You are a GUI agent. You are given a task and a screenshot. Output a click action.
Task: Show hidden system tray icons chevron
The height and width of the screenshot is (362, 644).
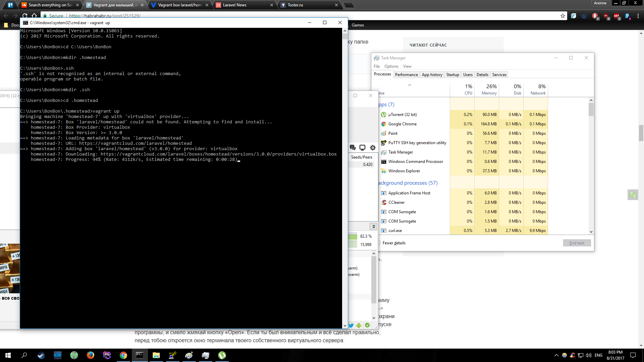point(556,355)
